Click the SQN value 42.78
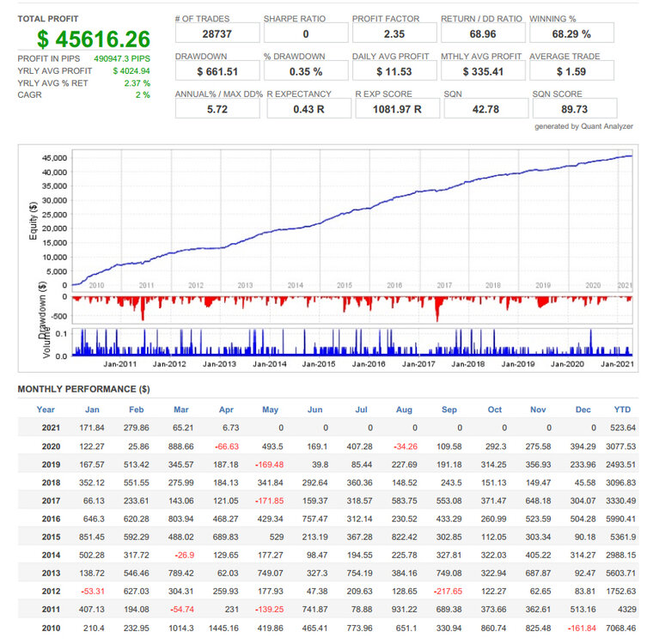 [x=485, y=109]
